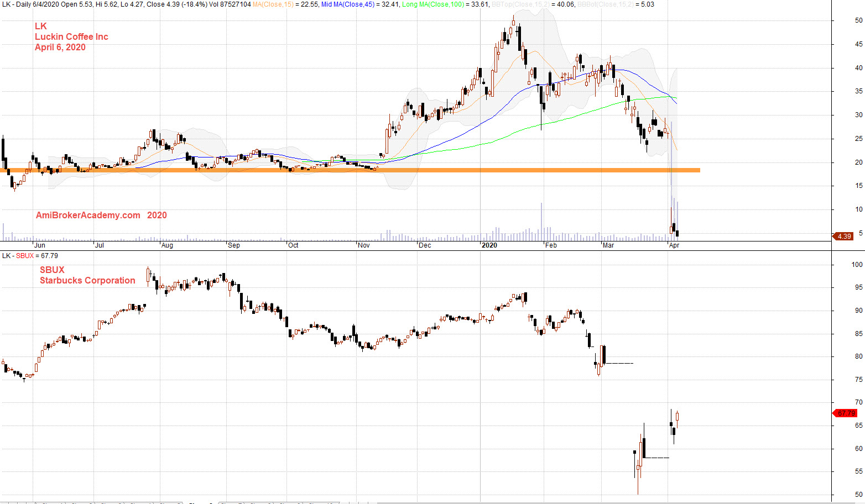This screenshot has width=865, height=504.
Task: Click the 'Apr' month label
Action: [674, 245]
